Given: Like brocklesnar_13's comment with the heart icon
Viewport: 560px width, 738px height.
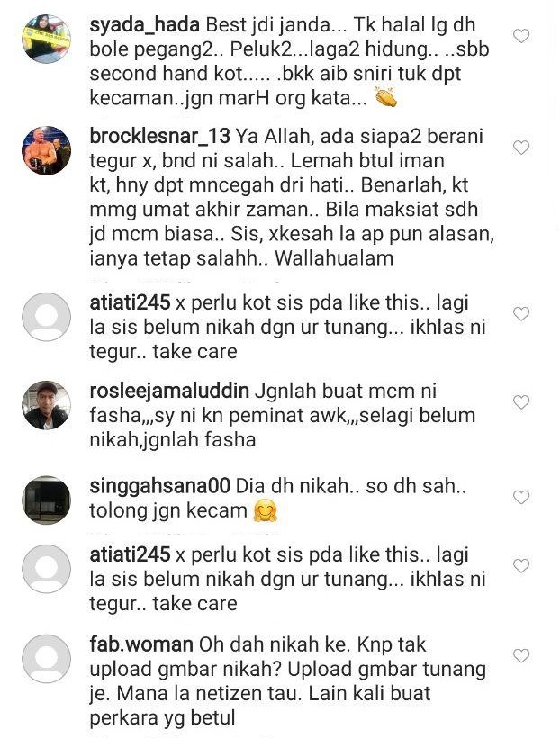Looking at the screenshot, I should pos(521,148).
